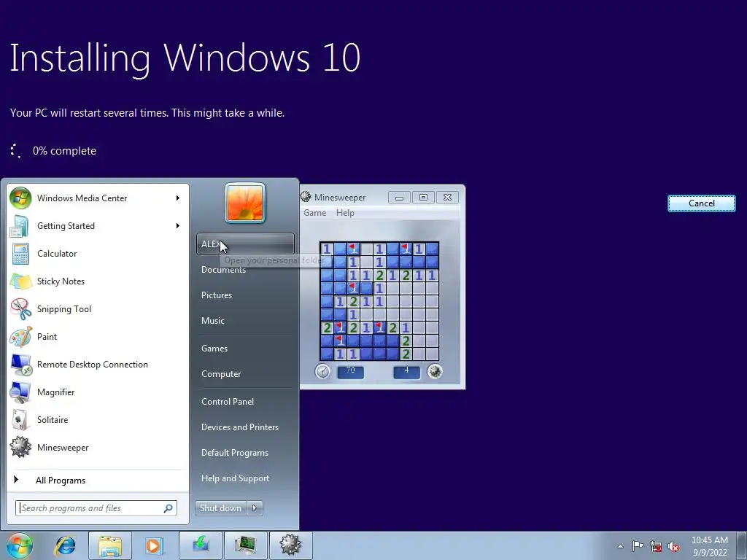Open Documents from Start menu
The width and height of the screenshot is (747, 560).
245,270
